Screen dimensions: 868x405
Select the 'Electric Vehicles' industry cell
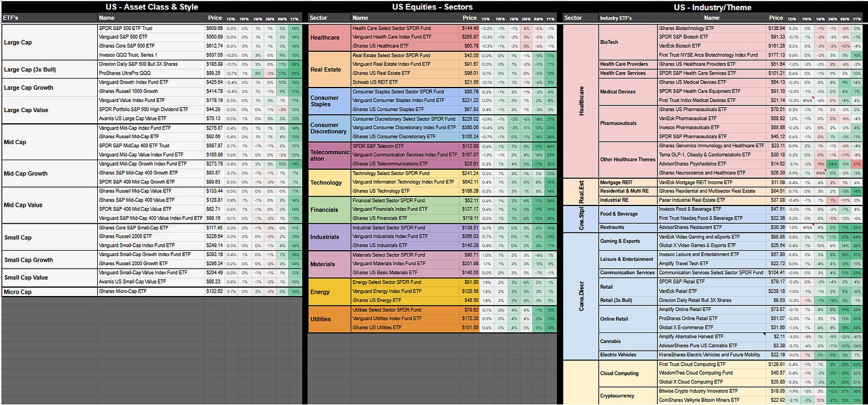tap(628, 355)
